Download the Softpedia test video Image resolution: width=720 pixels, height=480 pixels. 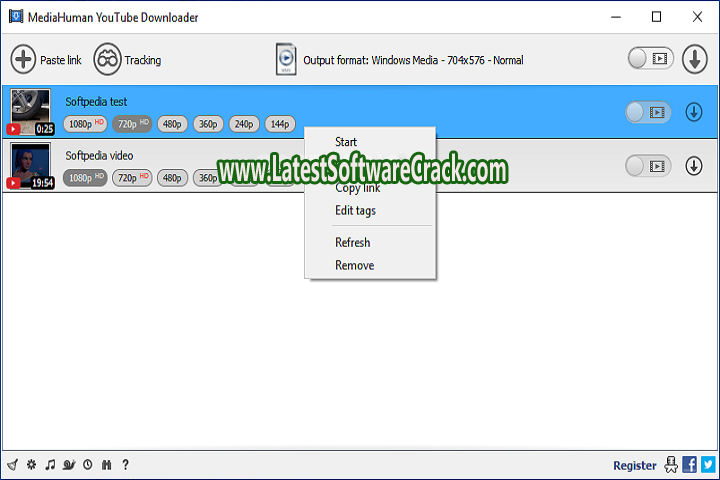[694, 112]
